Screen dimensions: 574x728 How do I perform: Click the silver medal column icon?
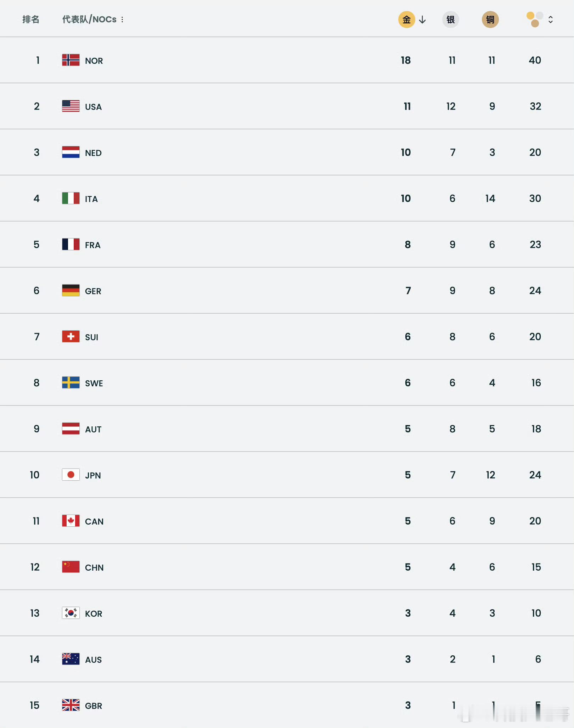tap(450, 19)
